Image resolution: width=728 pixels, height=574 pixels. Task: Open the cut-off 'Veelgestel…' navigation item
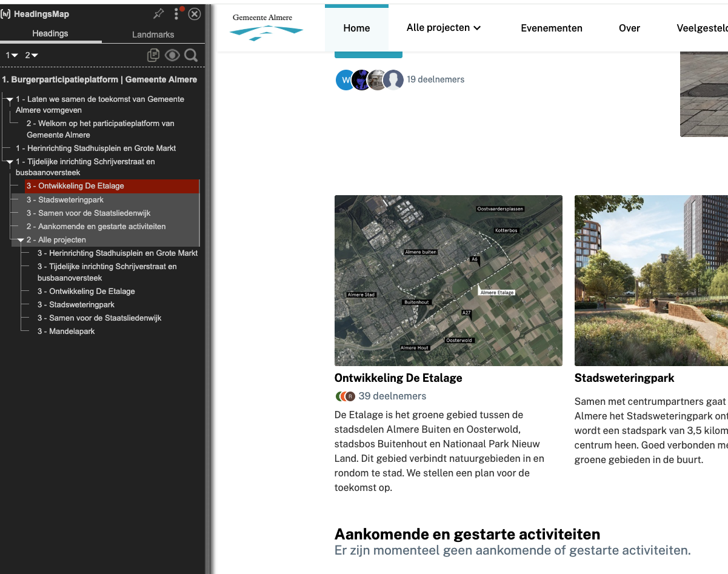click(702, 28)
